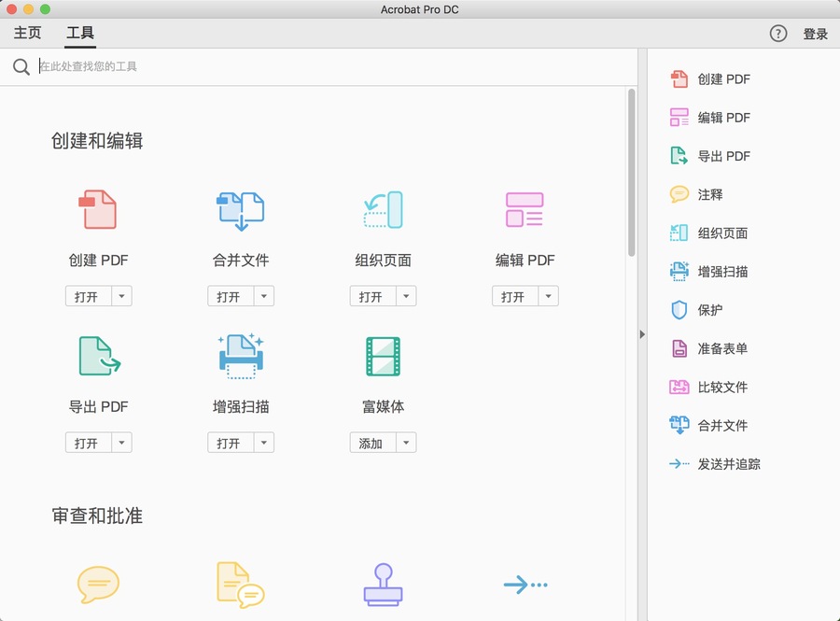This screenshot has width=840, height=621.
Task: Click the 编辑 PDF large icon in main grid
Action: pos(525,209)
